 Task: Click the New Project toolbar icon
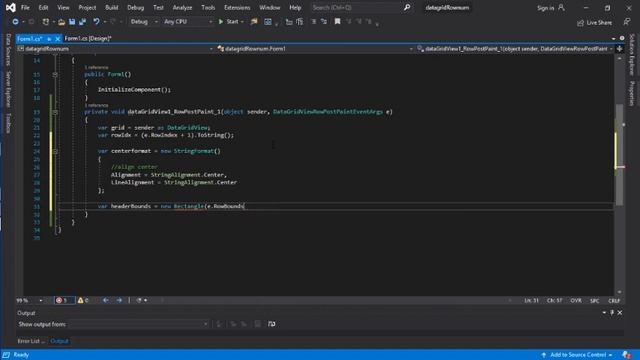(46, 22)
